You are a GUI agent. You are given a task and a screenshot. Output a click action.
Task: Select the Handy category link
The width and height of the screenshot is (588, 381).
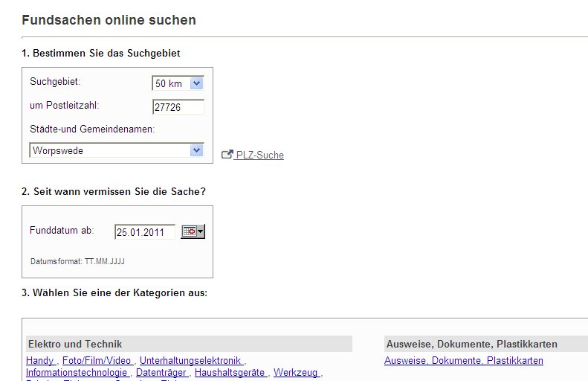[39, 360]
